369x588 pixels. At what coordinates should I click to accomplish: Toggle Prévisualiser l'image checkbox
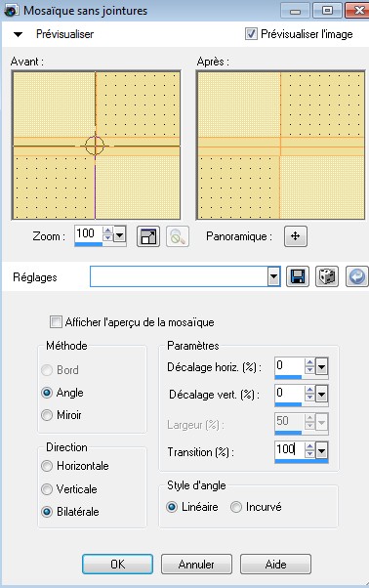251,34
